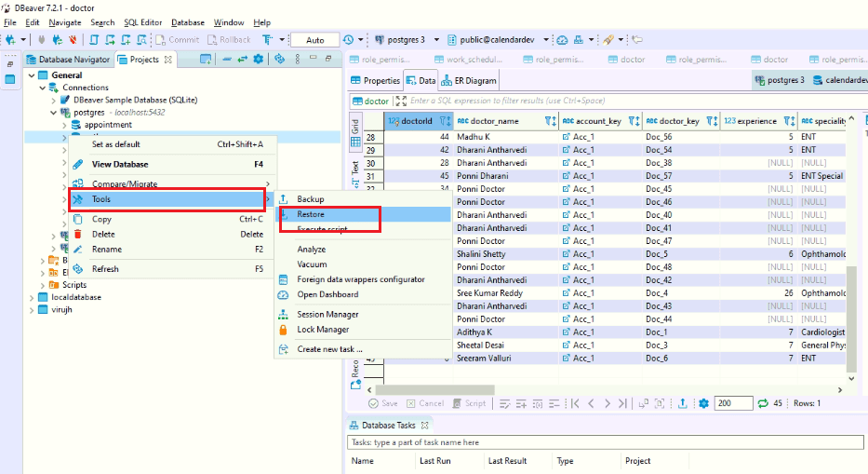Open the Auto commit mode combo box

click(x=315, y=40)
